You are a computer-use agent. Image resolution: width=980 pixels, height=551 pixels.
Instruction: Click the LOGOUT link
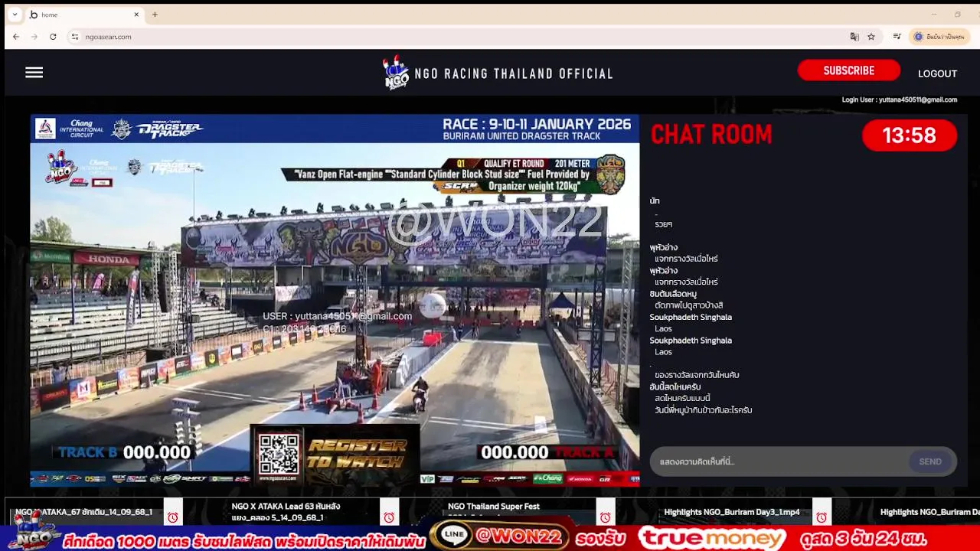pyautogui.click(x=937, y=73)
